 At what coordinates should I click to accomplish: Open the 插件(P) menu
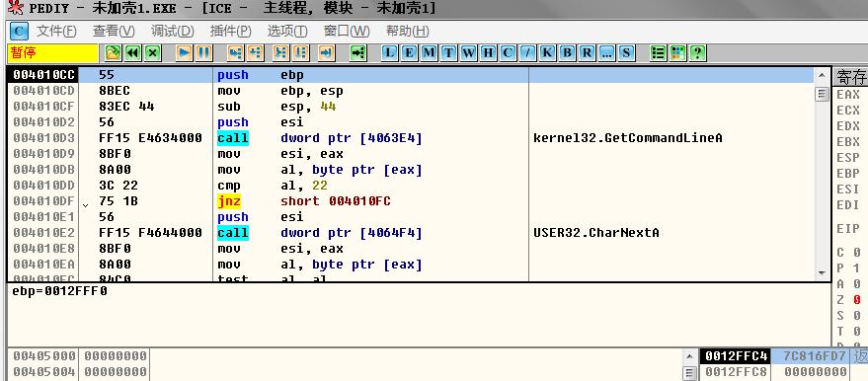pyautogui.click(x=230, y=31)
